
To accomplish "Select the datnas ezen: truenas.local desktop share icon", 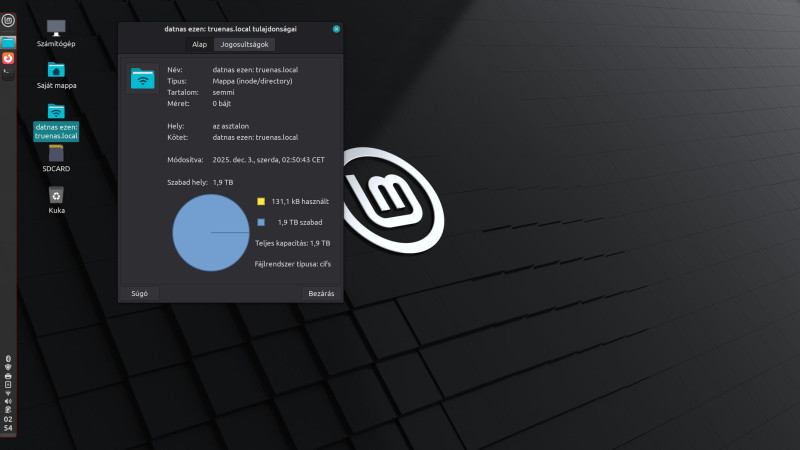I will pos(56,122).
